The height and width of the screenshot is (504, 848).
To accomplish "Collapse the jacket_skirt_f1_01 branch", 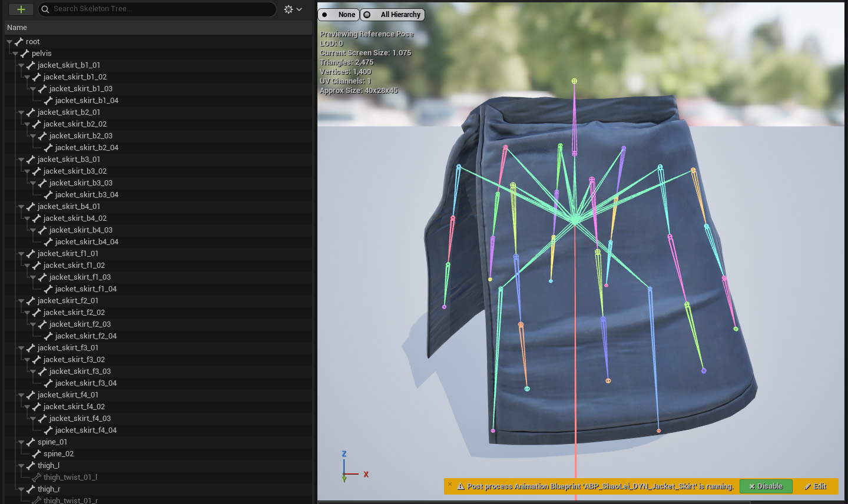I will 21,254.
